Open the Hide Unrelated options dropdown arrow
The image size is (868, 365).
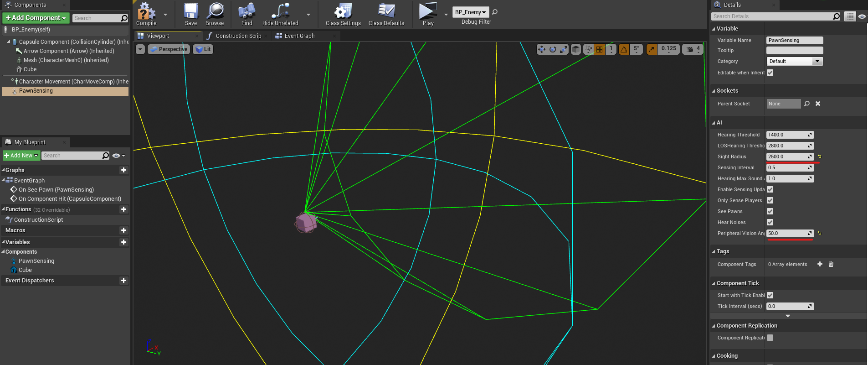(x=308, y=15)
